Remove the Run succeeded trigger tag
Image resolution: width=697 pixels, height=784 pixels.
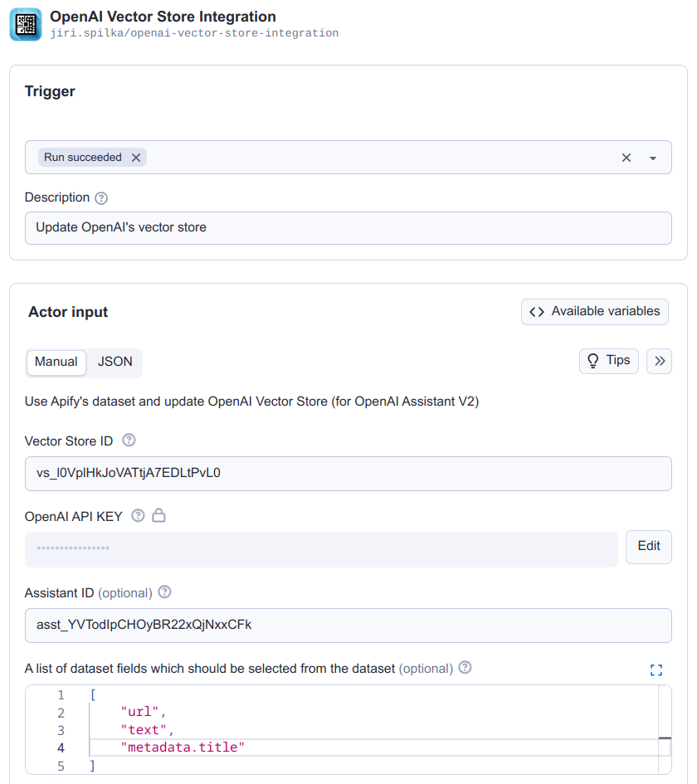(x=135, y=157)
